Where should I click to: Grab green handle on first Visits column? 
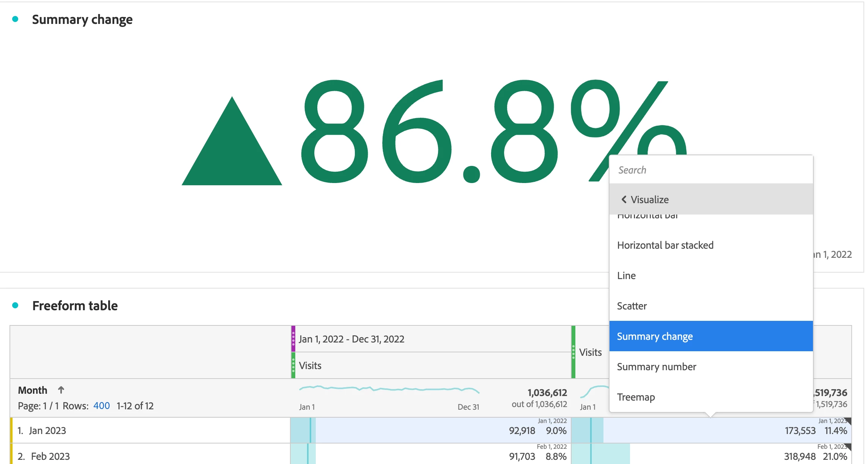[293, 365]
